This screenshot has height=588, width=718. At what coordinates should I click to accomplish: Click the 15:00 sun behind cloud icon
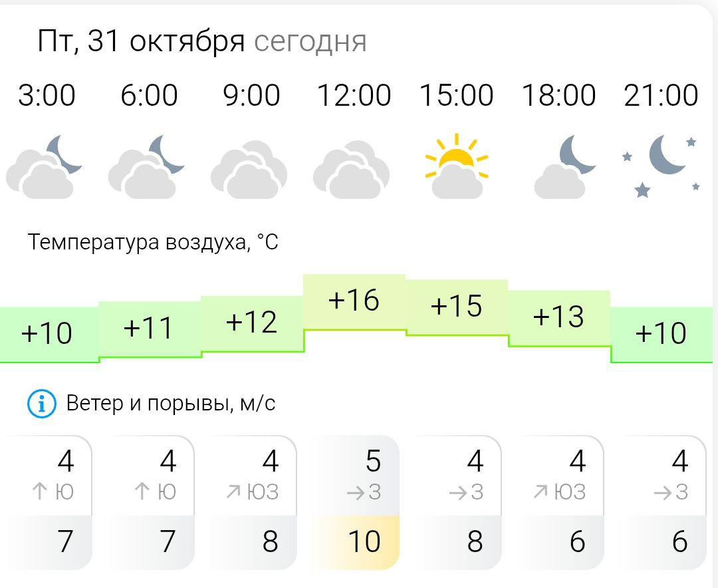click(456, 166)
